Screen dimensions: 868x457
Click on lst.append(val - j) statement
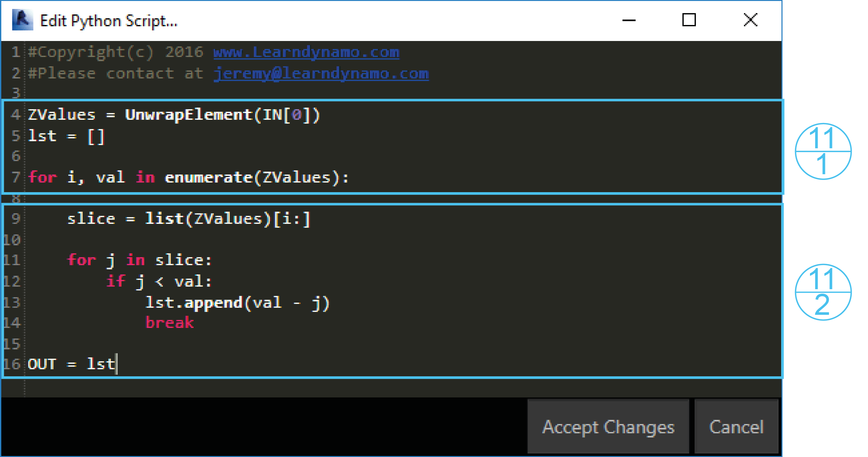(x=238, y=303)
